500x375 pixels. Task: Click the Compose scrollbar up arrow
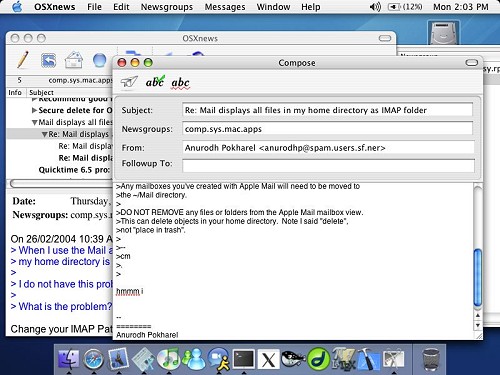pyautogui.click(x=478, y=315)
